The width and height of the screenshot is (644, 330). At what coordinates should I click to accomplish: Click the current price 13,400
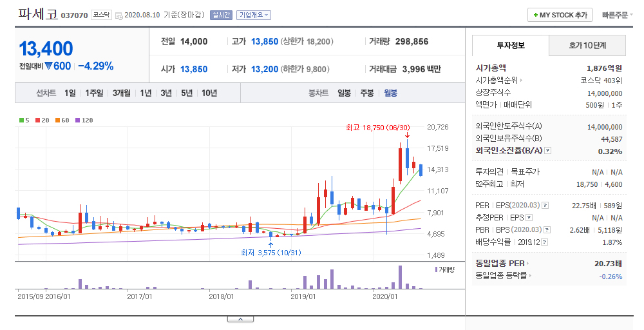46,49
